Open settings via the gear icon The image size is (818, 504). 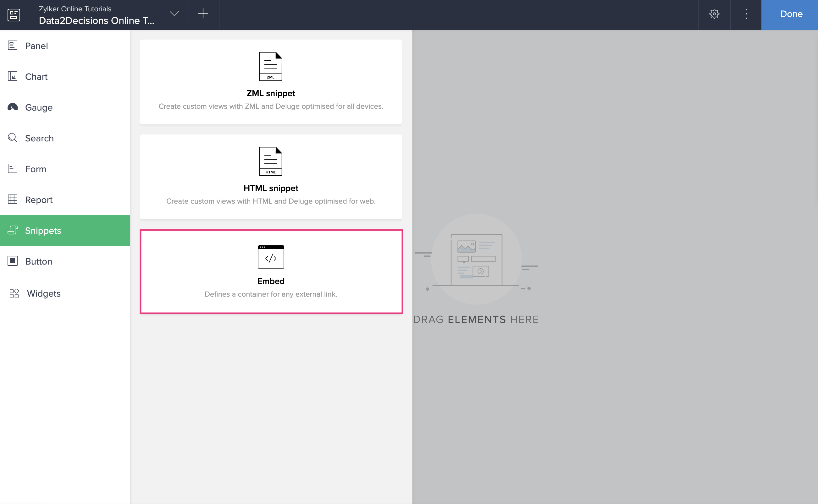click(714, 14)
